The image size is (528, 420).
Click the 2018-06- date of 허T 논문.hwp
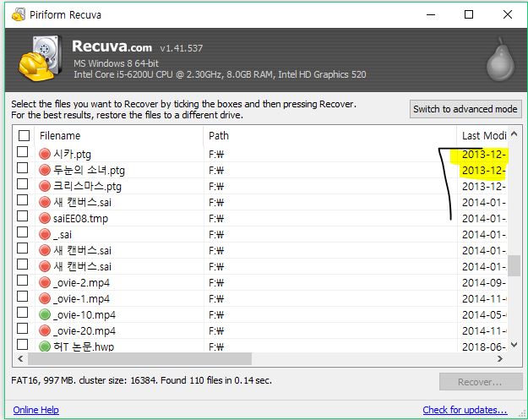(483, 346)
